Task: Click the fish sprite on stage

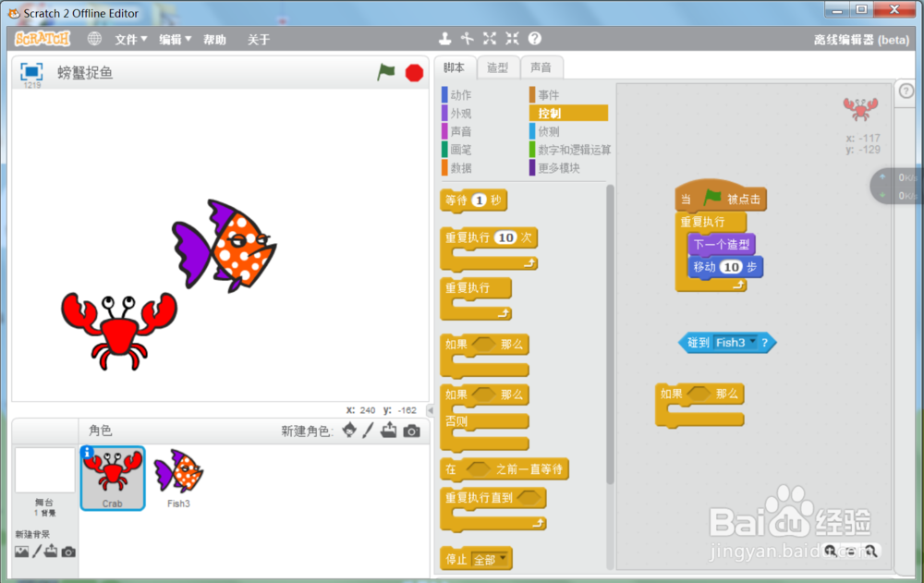Action: (224, 245)
